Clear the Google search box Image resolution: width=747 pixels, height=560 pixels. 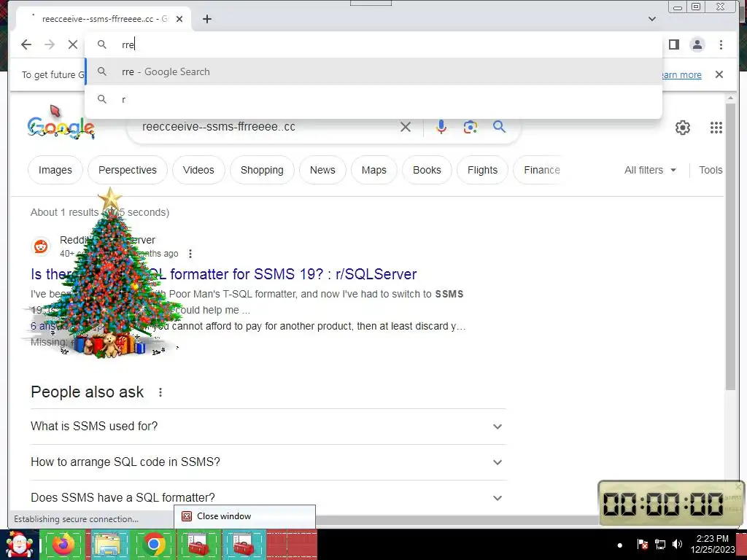(406, 127)
